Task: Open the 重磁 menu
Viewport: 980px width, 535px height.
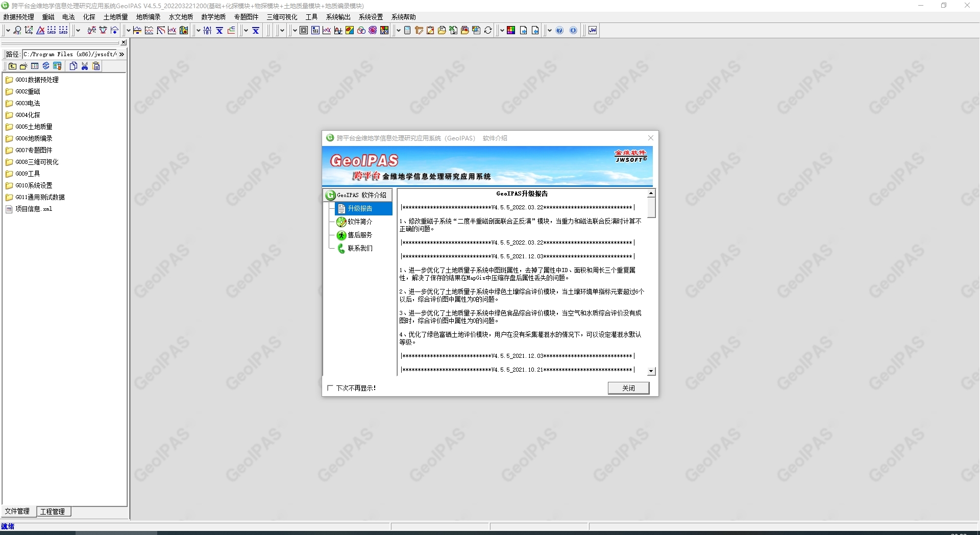Action: coord(48,17)
